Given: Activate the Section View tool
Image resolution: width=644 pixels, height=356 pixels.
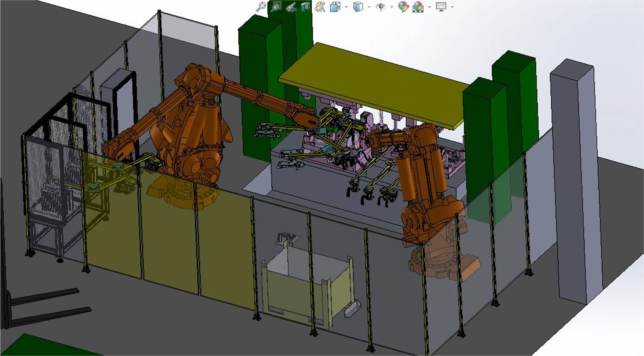Looking at the screenshot, I should (305, 7).
